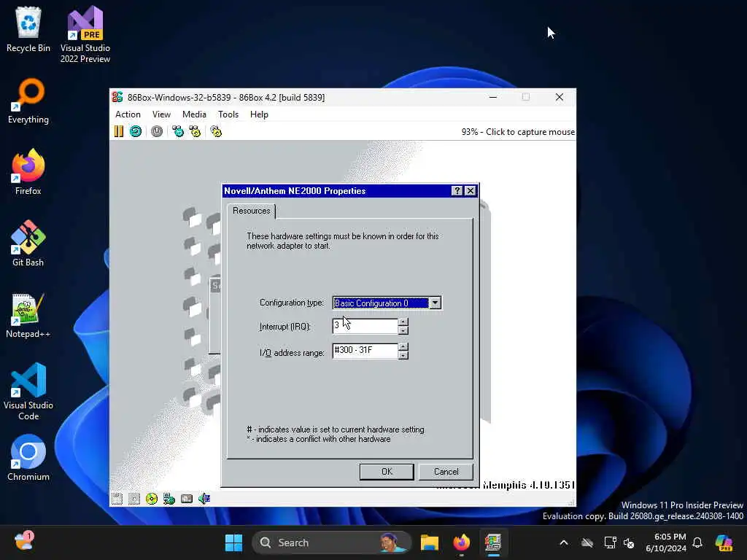Close the NE2000 Properties dialog with X
The image size is (747, 560).
click(x=471, y=191)
